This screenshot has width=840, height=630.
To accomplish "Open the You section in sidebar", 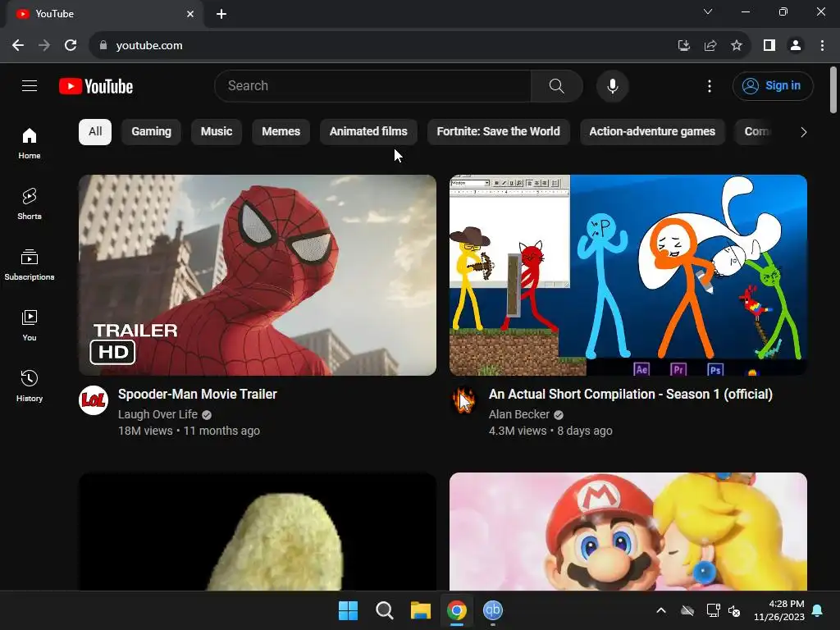I will (x=30, y=325).
